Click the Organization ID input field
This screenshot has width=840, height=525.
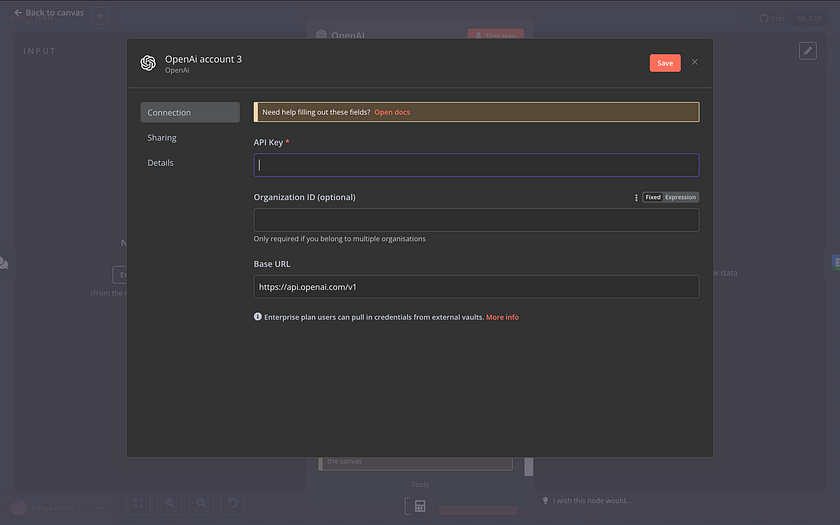tap(476, 220)
